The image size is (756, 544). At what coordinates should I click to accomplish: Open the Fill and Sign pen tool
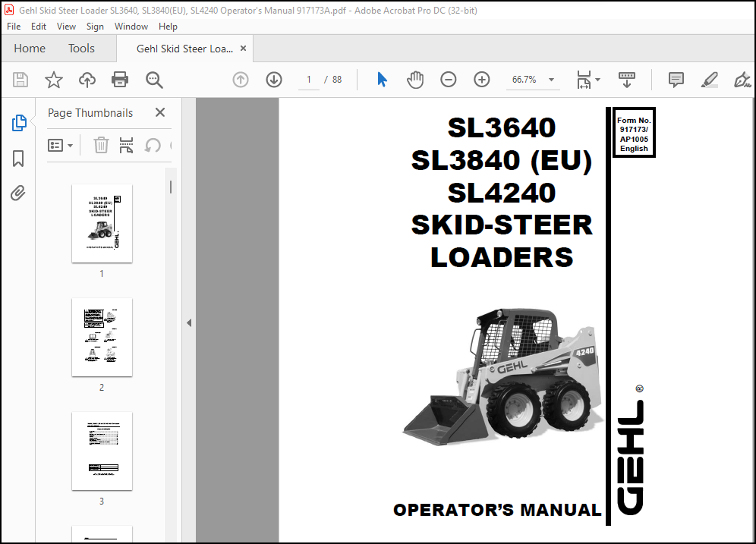[742, 80]
